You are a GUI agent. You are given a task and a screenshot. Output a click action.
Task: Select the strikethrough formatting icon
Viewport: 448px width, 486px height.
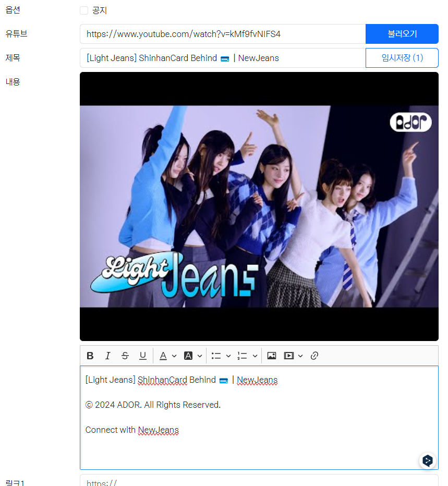(x=125, y=356)
